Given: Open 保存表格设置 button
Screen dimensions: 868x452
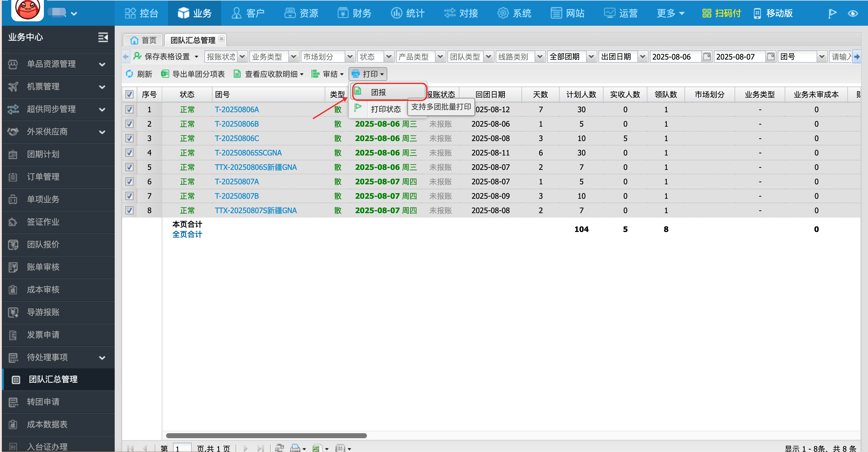Looking at the screenshot, I should (x=166, y=57).
